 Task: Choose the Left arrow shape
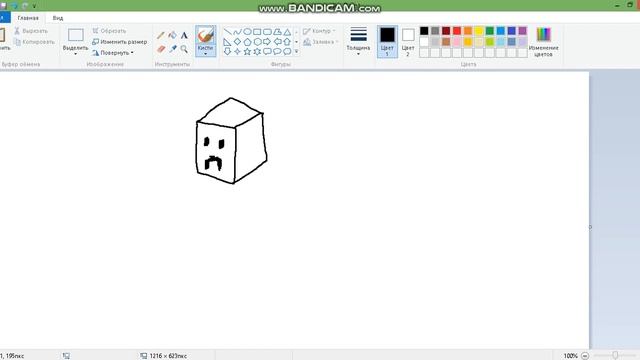(277, 42)
